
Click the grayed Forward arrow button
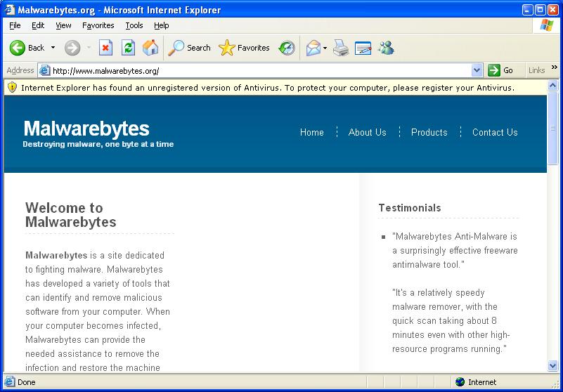coord(72,48)
